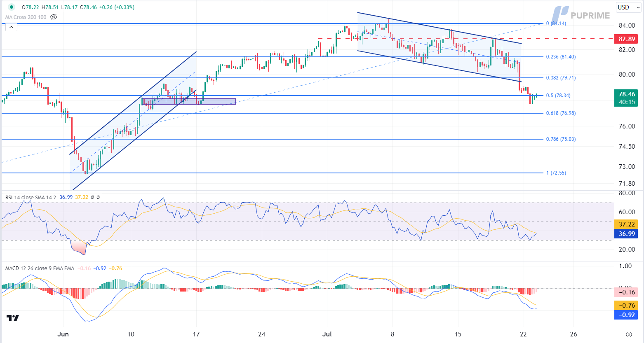The image size is (644, 343).
Task: Toggle visibility of MA Cross indicator
Action: pyautogui.click(x=53, y=17)
